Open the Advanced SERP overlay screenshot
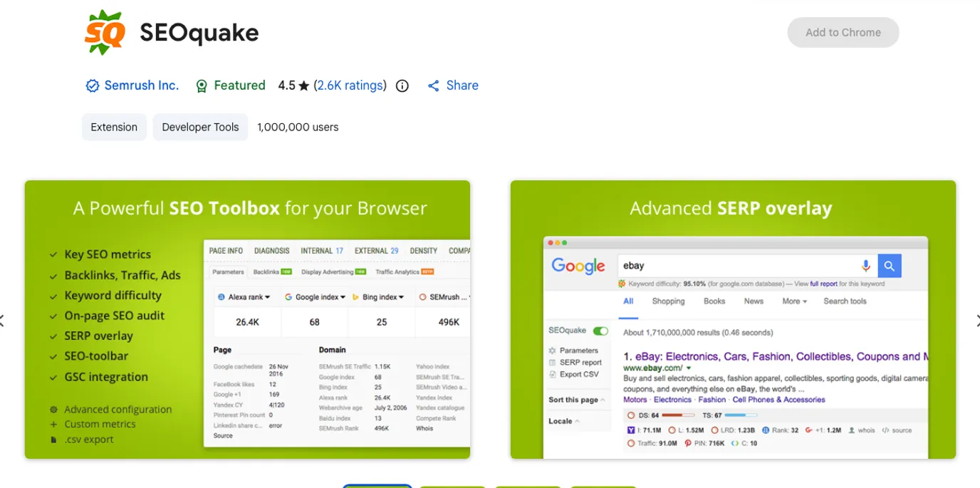The image size is (980, 488). tap(733, 319)
